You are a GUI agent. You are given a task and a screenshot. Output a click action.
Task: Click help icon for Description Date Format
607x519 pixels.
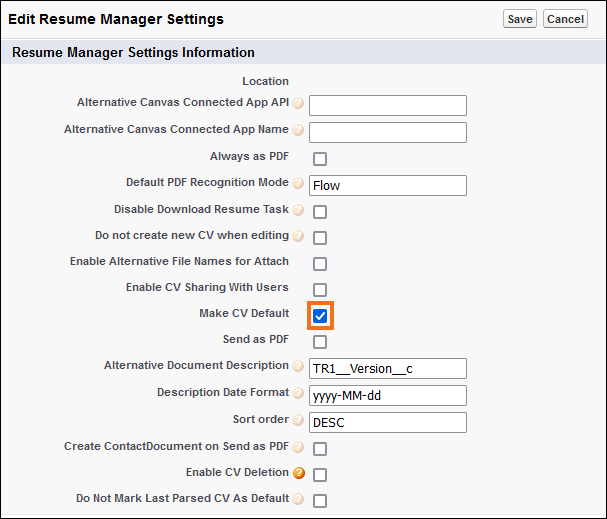[x=298, y=393]
